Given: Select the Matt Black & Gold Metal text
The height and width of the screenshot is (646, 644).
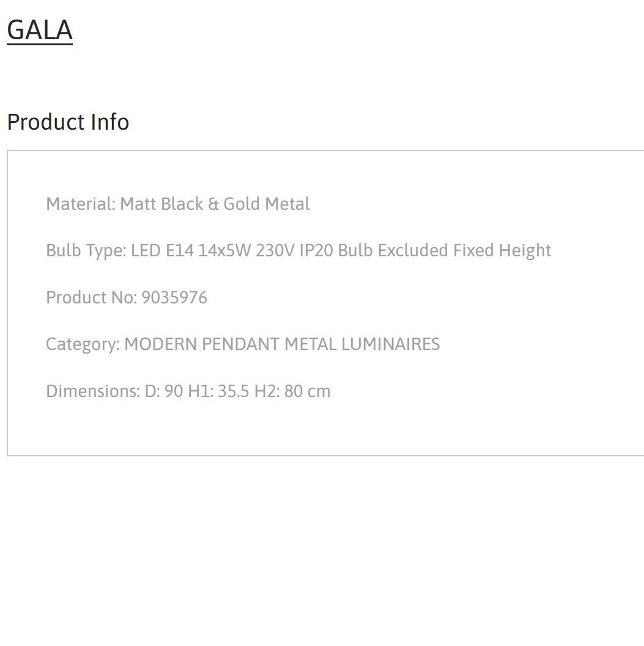Looking at the screenshot, I should click(x=215, y=204).
